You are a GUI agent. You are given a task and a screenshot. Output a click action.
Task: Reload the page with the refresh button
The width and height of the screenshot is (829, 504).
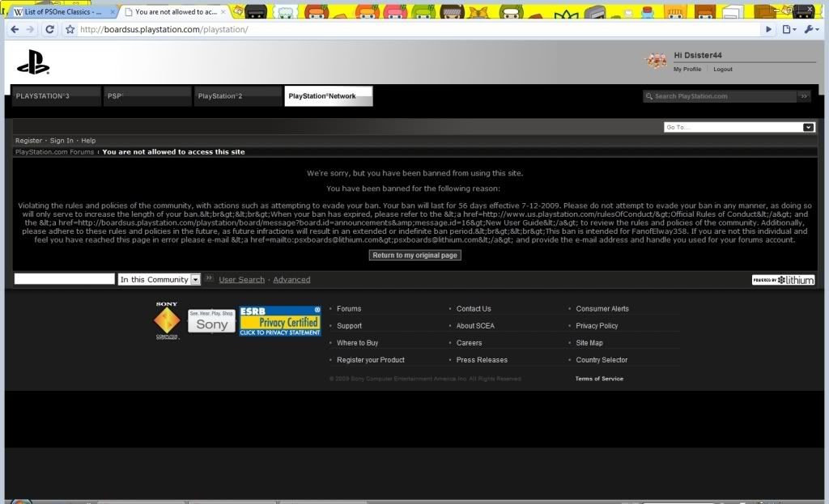coord(50,29)
